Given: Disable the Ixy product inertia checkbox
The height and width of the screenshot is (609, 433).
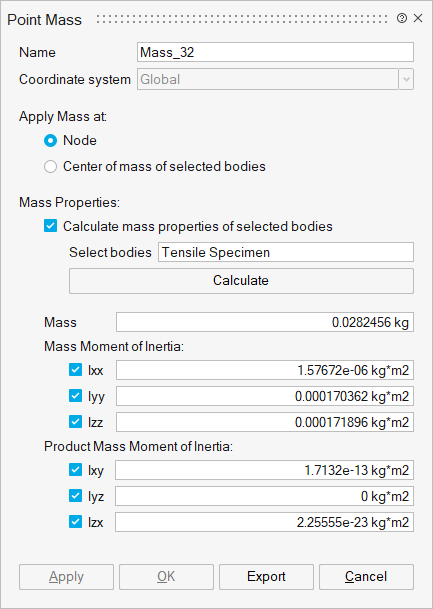Looking at the screenshot, I should click(x=75, y=470).
